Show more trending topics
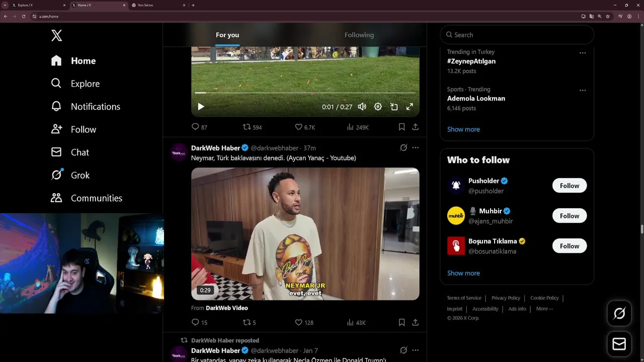 click(463, 129)
